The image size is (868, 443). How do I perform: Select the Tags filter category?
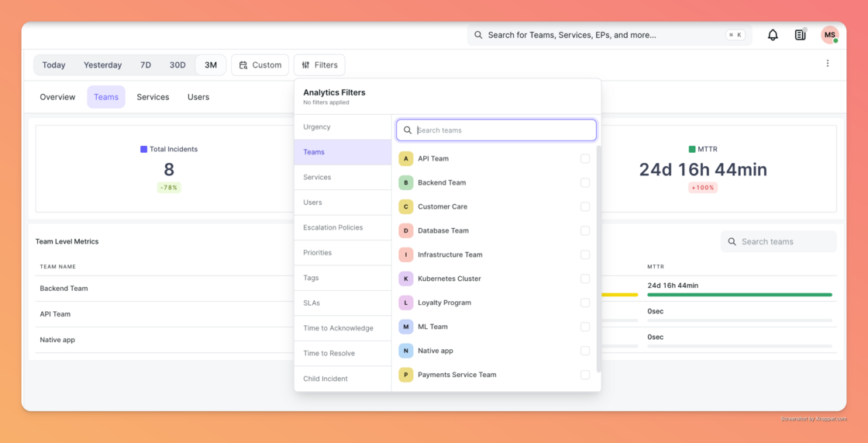click(x=343, y=278)
